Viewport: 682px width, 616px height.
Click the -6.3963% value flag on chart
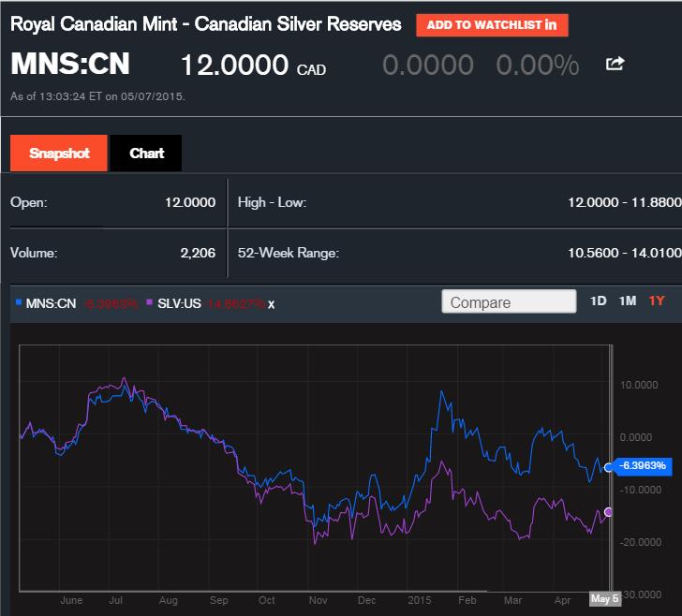pyautogui.click(x=643, y=466)
